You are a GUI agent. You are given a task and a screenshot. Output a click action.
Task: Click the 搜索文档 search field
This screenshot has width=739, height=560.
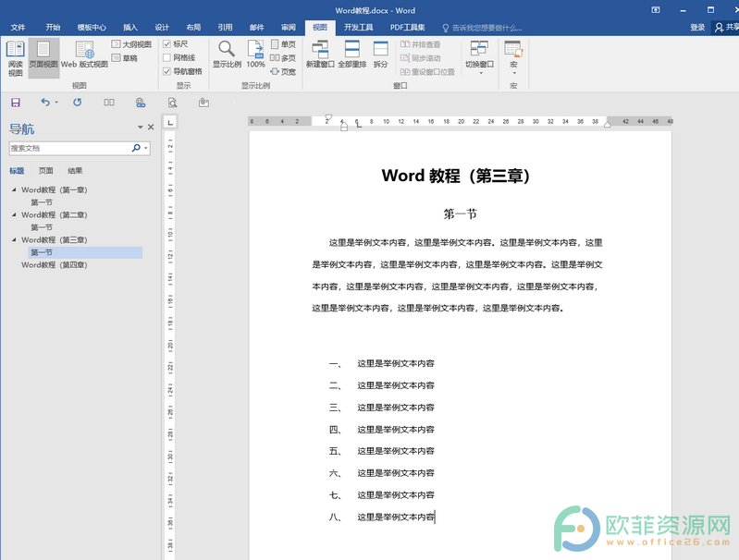click(x=69, y=148)
